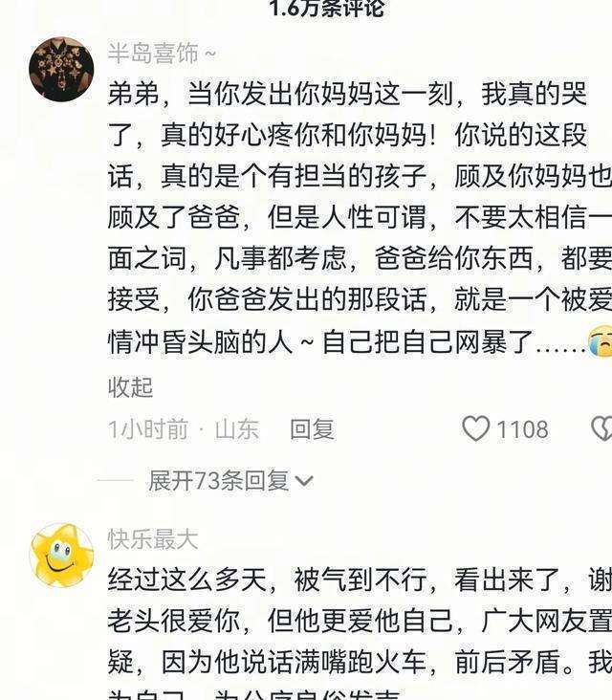Tap the 1108 like count

tap(522, 429)
